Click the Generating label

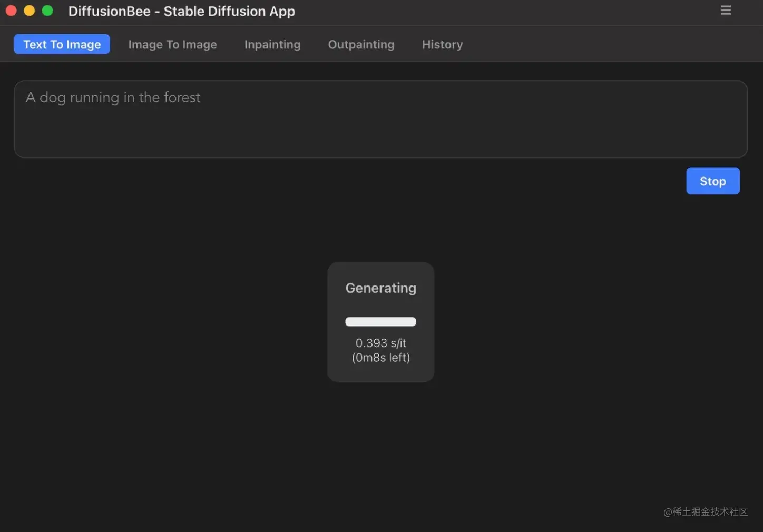click(380, 289)
